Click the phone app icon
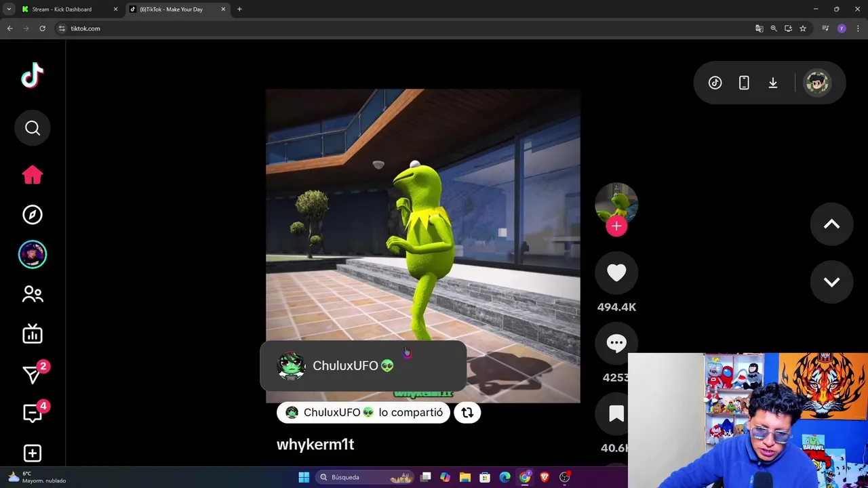This screenshot has height=488, width=868. pos(744,83)
